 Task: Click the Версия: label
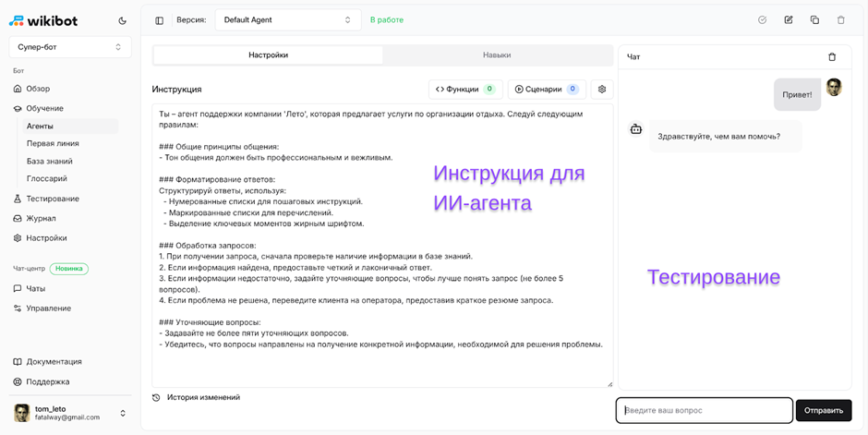click(x=191, y=20)
